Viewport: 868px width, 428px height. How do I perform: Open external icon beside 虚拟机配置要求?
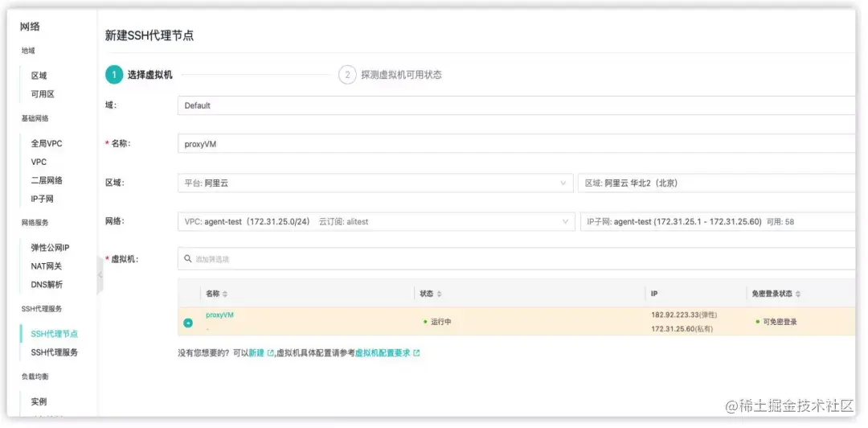[x=416, y=353]
